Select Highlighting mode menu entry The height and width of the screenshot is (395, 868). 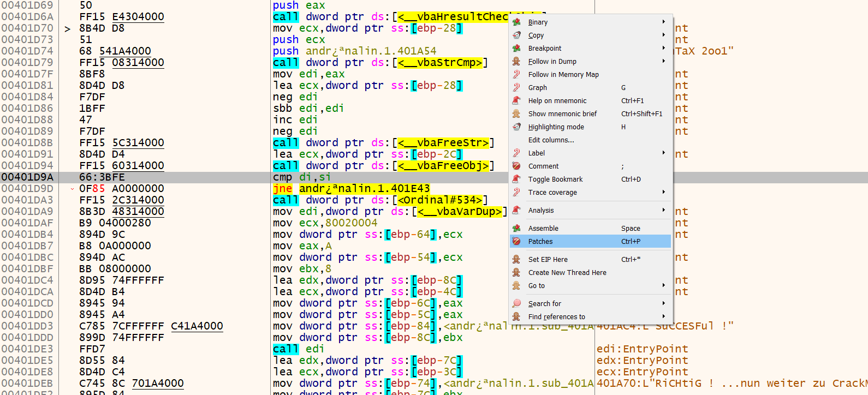(590, 127)
